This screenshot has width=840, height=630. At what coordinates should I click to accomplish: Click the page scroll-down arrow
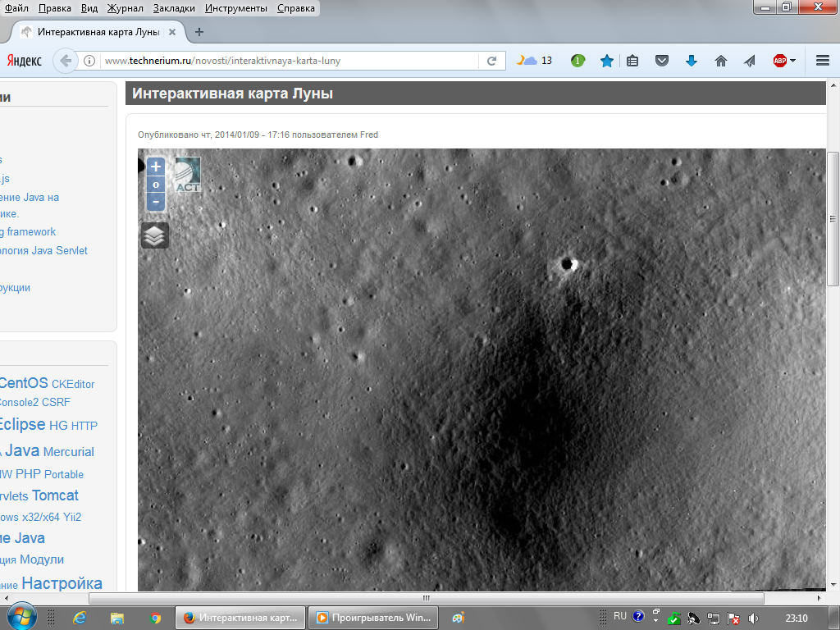coord(833,584)
